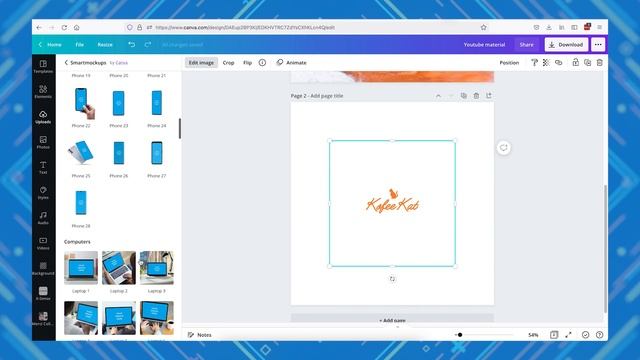Open the Background sidebar tab
Viewport: 640px width, 360px height.
43,269
